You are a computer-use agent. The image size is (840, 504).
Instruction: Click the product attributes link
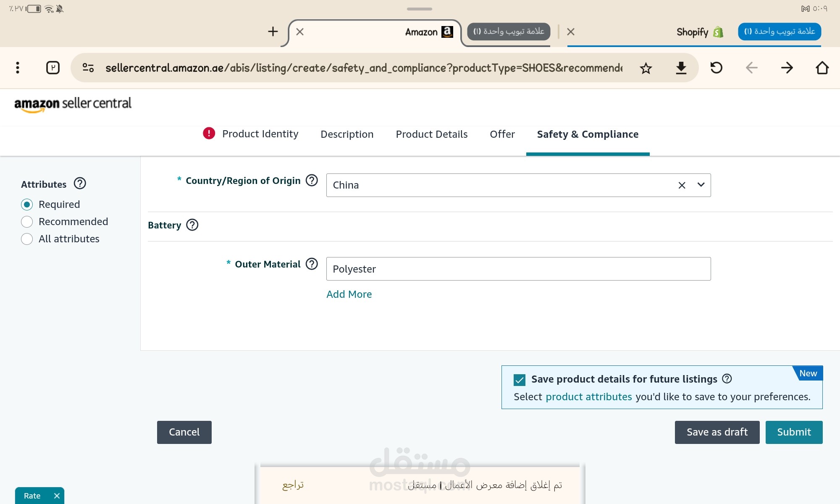588,397
